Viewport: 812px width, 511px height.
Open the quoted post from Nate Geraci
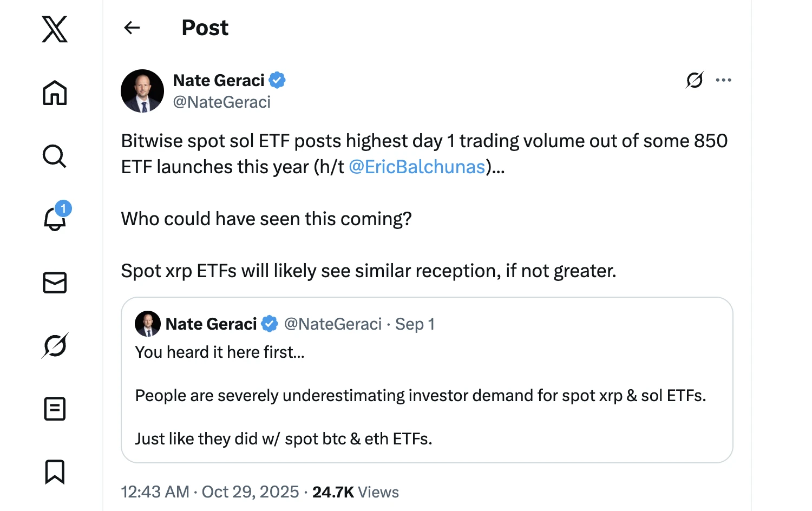[427, 379]
